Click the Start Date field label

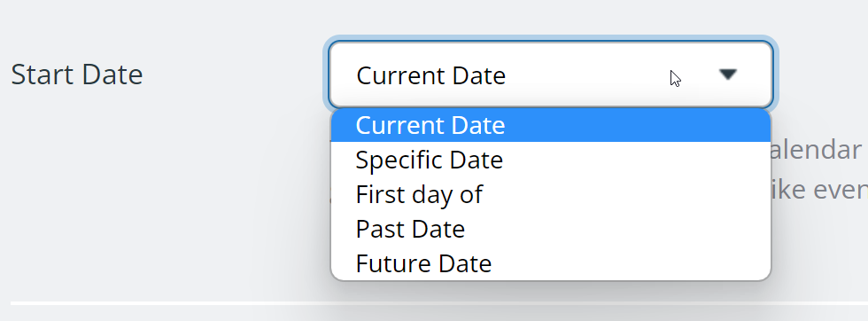(x=77, y=74)
